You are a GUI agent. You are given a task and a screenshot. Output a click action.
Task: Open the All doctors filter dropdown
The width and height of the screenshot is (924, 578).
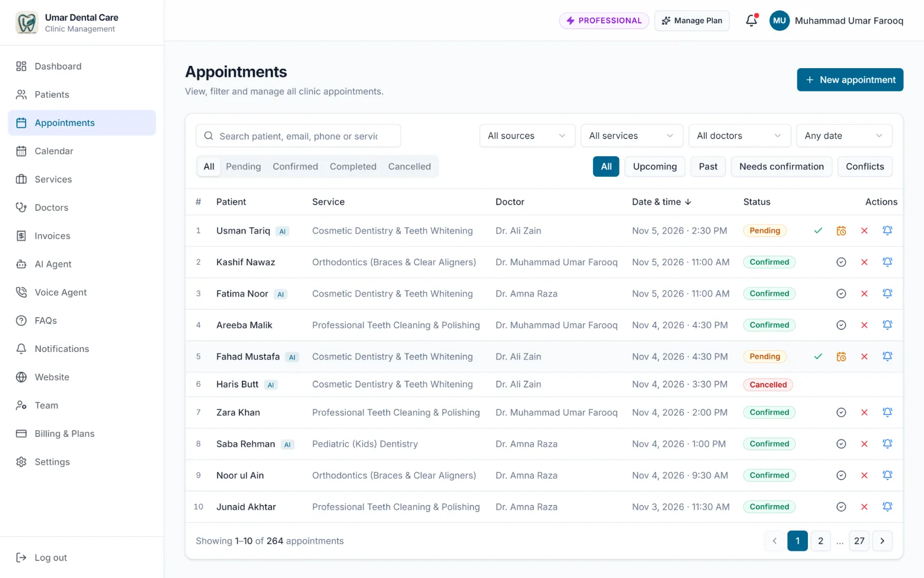(x=740, y=136)
